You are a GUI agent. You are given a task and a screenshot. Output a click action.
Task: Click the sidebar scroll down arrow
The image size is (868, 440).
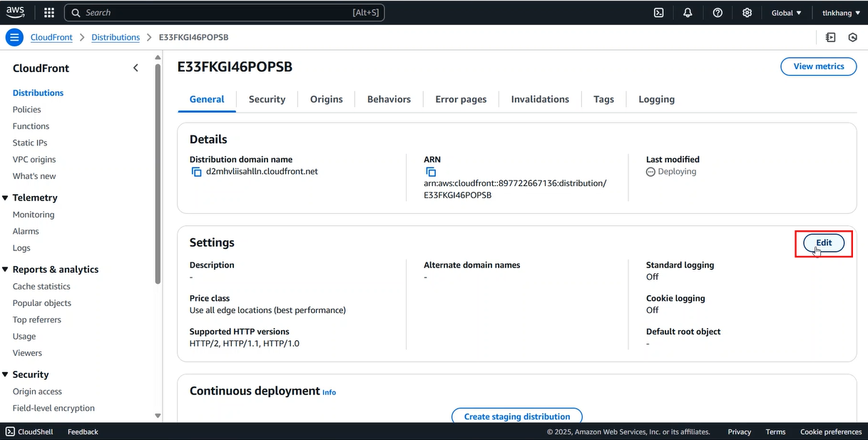158,416
